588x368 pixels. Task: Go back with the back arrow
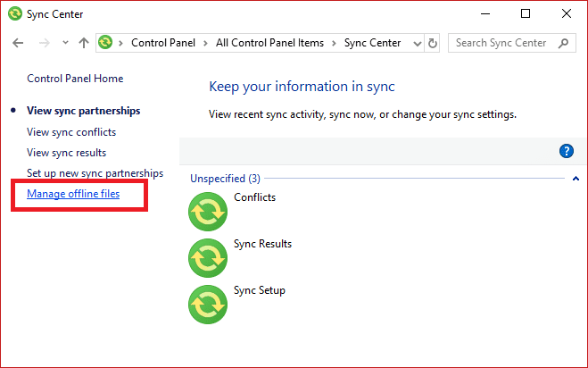[x=19, y=43]
